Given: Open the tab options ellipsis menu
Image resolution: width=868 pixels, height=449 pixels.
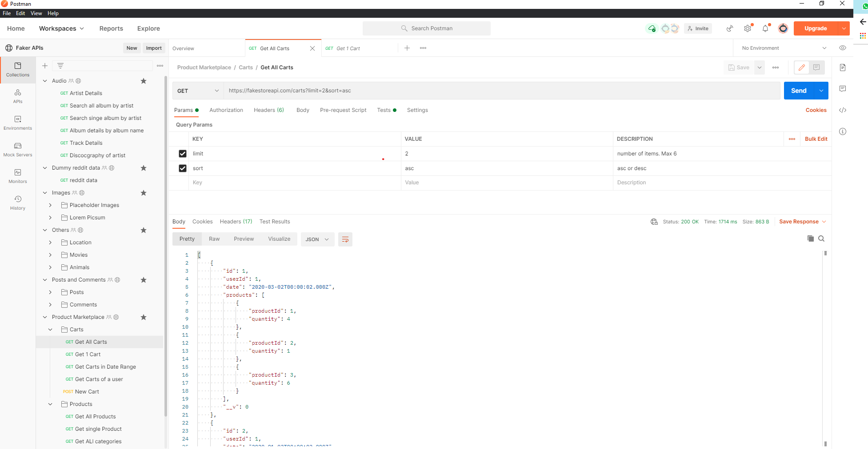Looking at the screenshot, I should click(423, 48).
